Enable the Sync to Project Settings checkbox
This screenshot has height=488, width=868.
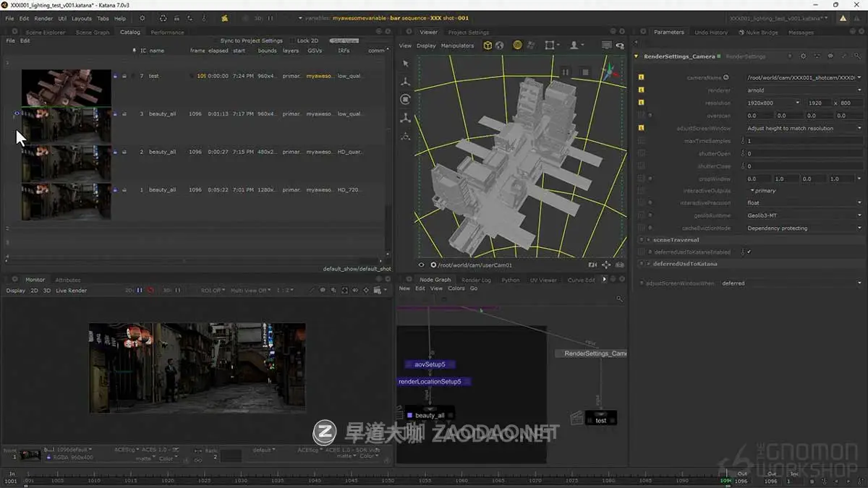pyautogui.click(x=216, y=41)
